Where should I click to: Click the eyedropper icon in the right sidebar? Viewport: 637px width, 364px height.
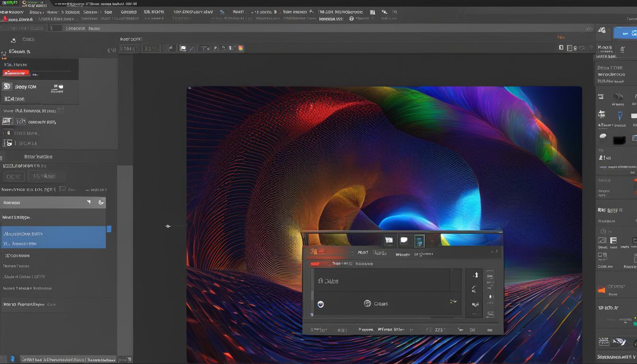(602, 136)
